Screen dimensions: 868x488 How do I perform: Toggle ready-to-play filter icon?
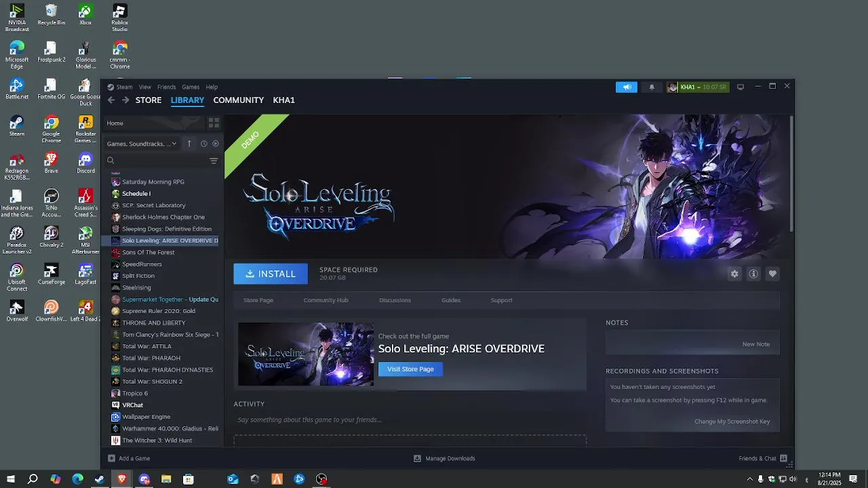[216, 144]
